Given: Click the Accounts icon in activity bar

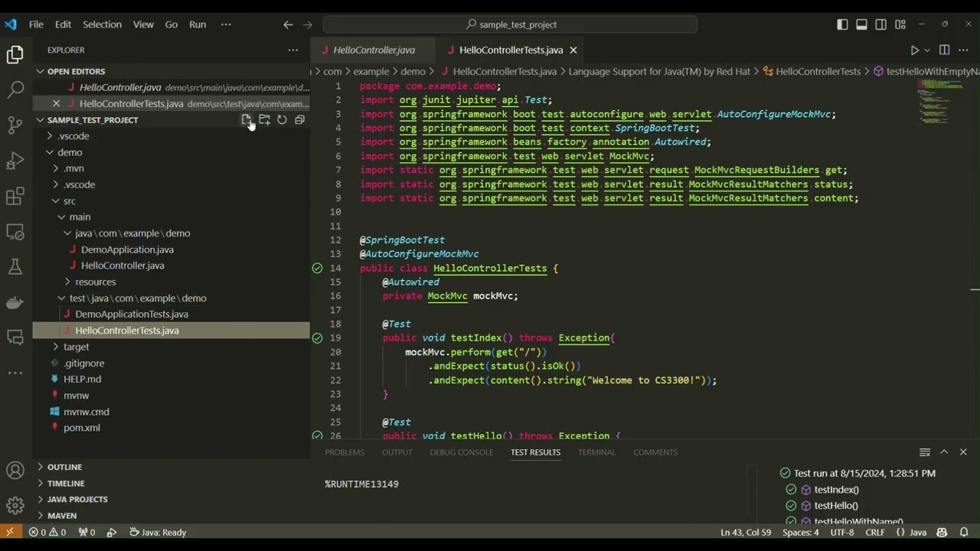Looking at the screenshot, I should coord(15,471).
